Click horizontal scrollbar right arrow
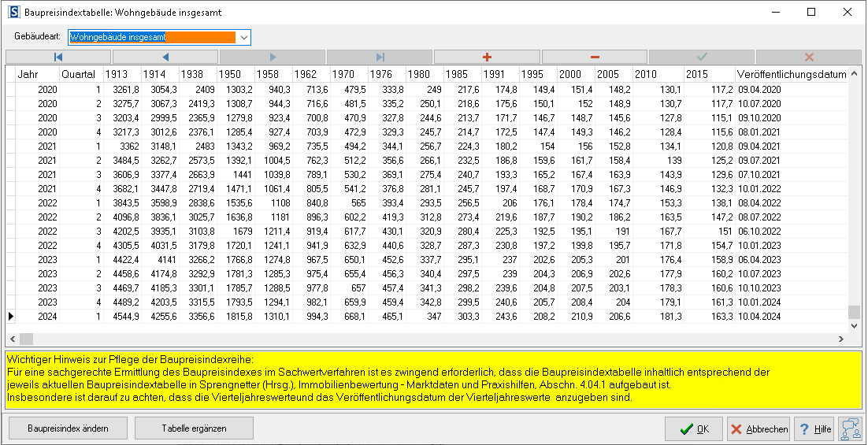Image resolution: width=868 pixels, height=445 pixels. point(841,339)
